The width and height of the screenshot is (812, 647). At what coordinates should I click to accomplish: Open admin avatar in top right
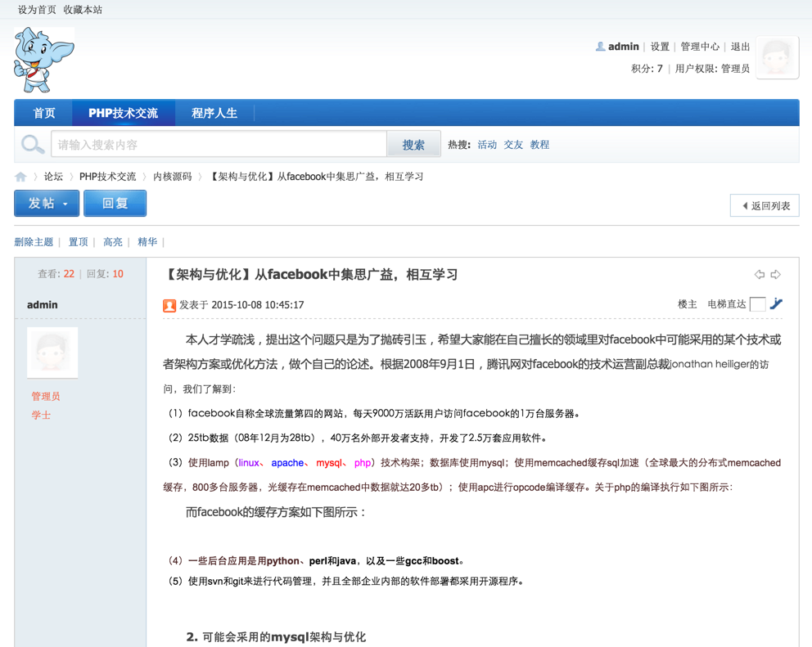[778, 57]
